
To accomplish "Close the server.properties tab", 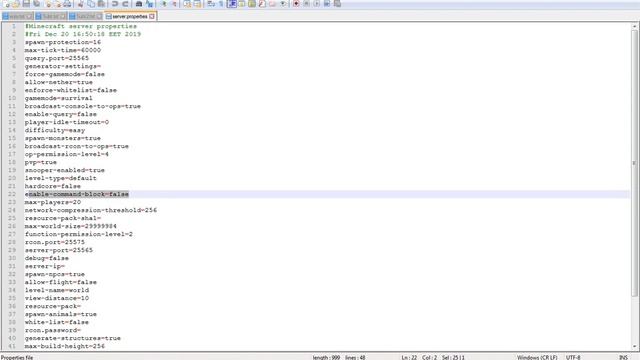I will tap(152, 16).
